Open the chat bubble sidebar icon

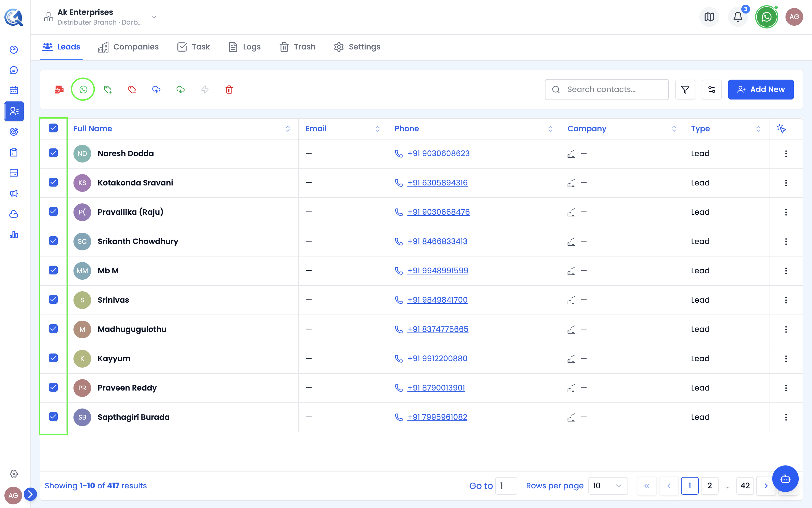[14, 70]
